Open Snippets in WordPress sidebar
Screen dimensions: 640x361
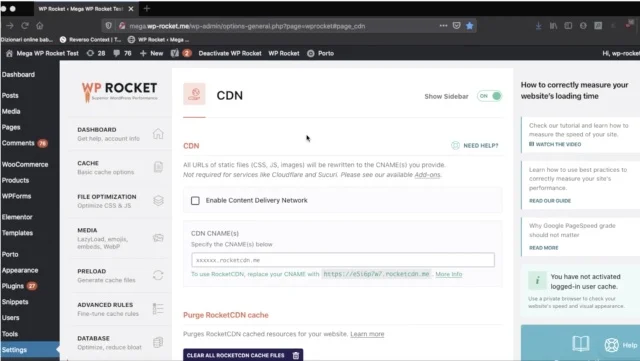pyautogui.click(x=15, y=302)
